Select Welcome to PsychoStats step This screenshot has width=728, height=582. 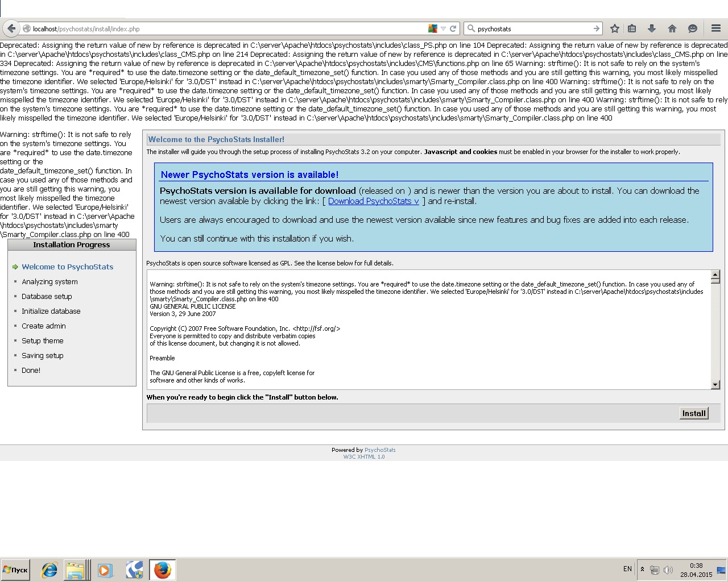(68, 267)
